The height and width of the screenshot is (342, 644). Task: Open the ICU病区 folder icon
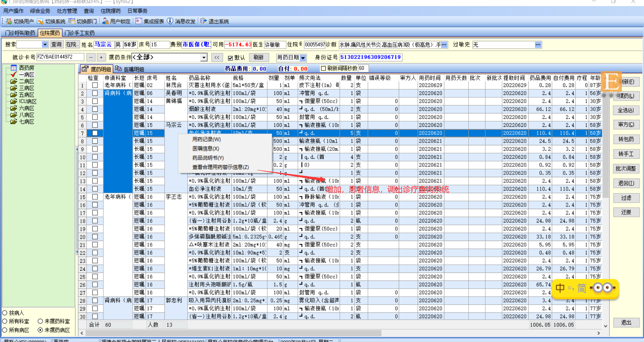coord(14,101)
